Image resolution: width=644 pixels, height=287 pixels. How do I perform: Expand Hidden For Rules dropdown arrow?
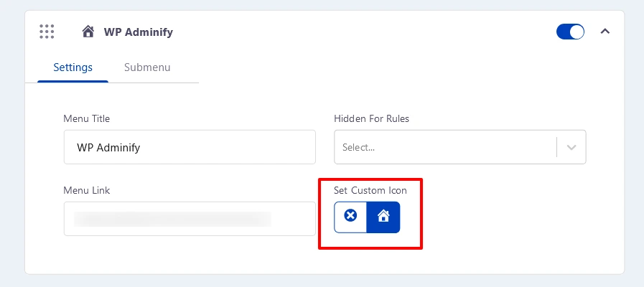pyautogui.click(x=571, y=147)
